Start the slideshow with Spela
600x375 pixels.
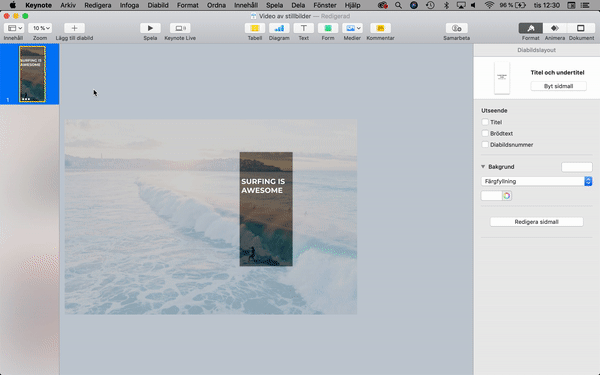click(150, 28)
